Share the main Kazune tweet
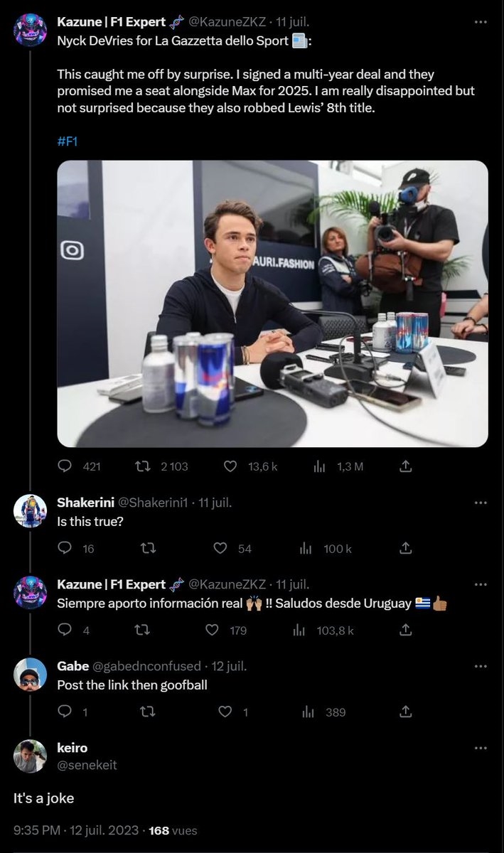This screenshot has width=504, height=853. pyautogui.click(x=406, y=466)
